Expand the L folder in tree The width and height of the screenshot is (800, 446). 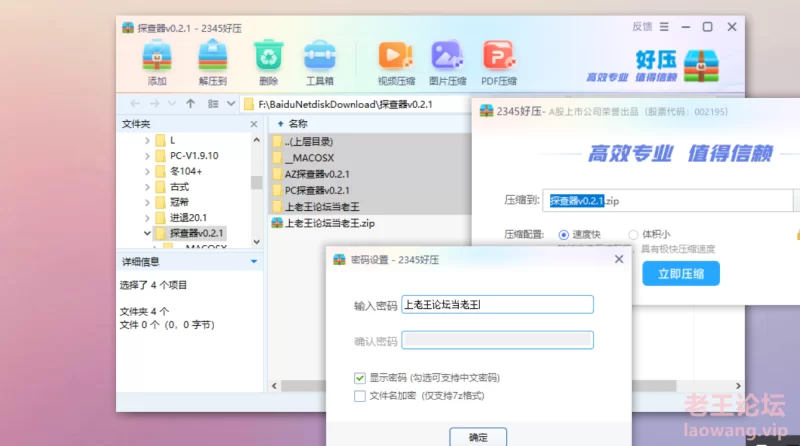(x=147, y=140)
